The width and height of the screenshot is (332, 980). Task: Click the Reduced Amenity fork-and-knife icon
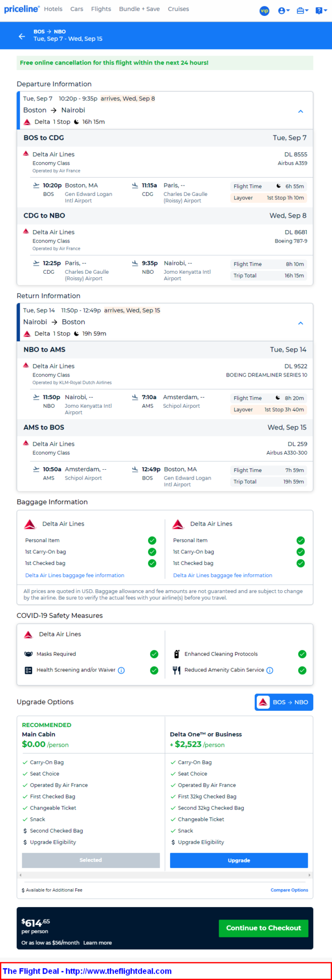tap(176, 670)
